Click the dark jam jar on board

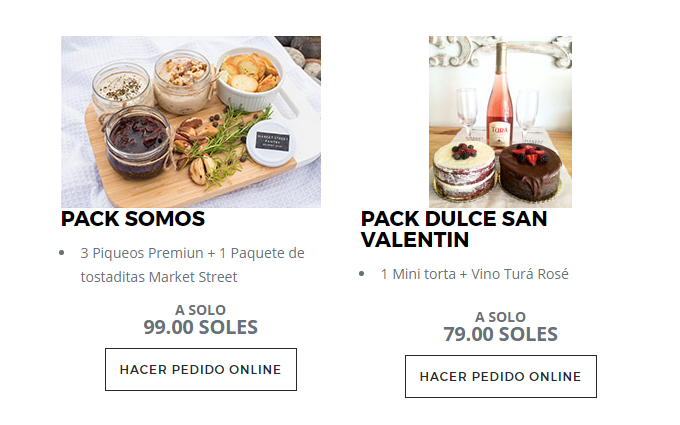(138, 143)
